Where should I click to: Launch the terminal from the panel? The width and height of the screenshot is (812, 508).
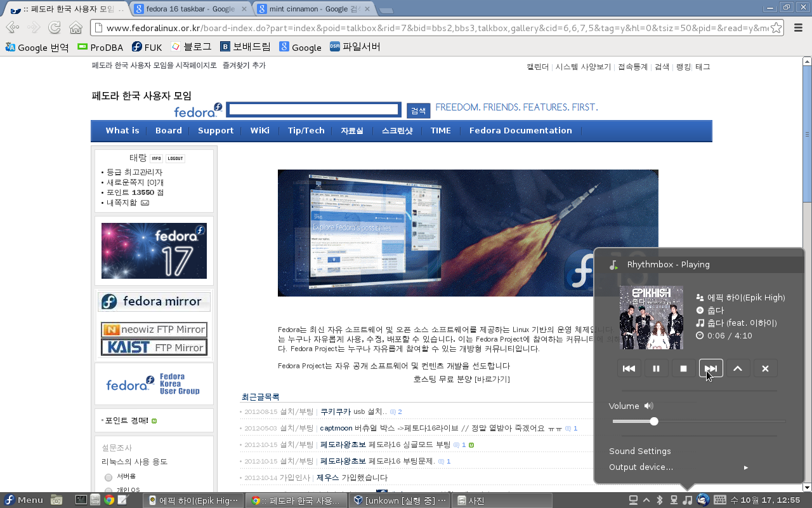(x=81, y=500)
